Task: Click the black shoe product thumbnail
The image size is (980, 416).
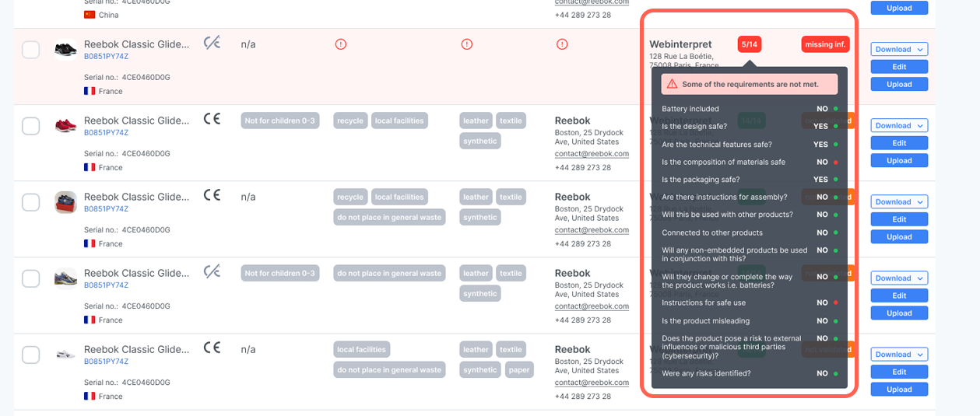Action: point(65,50)
